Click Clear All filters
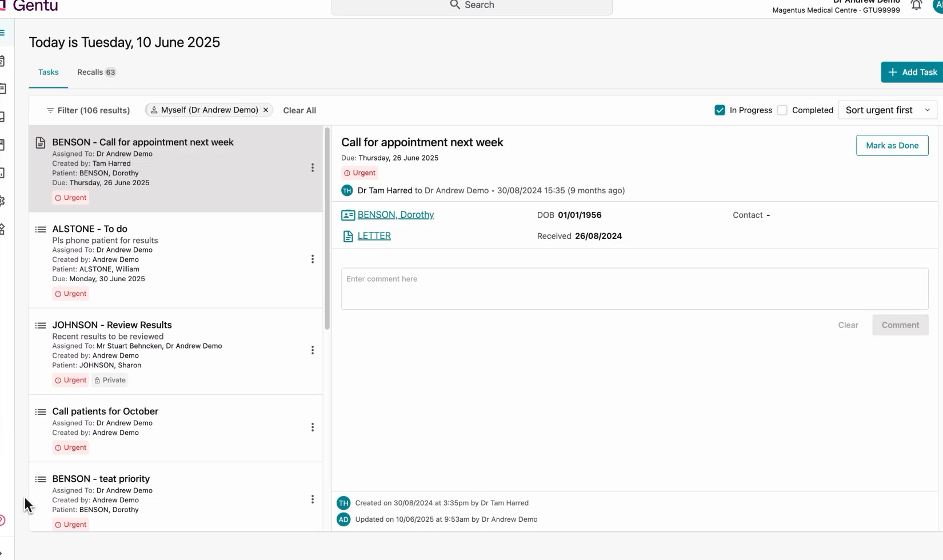This screenshot has width=943, height=560. (x=299, y=110)
